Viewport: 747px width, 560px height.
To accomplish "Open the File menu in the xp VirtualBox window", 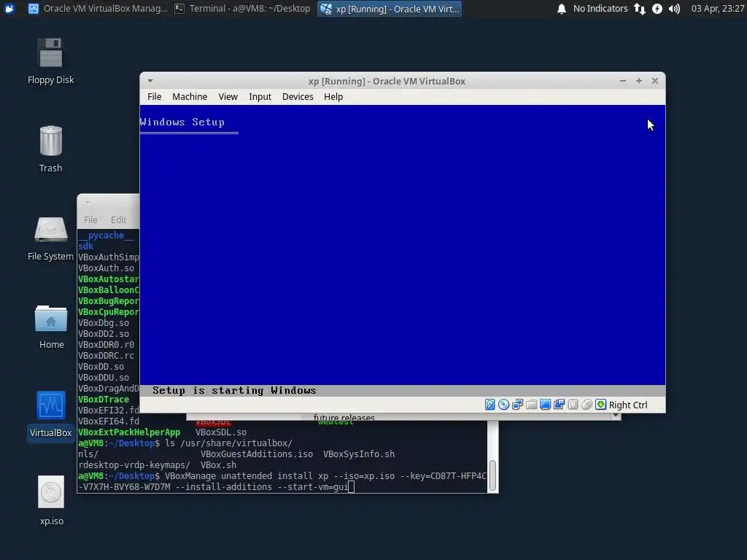I will [x=155, y=97].
